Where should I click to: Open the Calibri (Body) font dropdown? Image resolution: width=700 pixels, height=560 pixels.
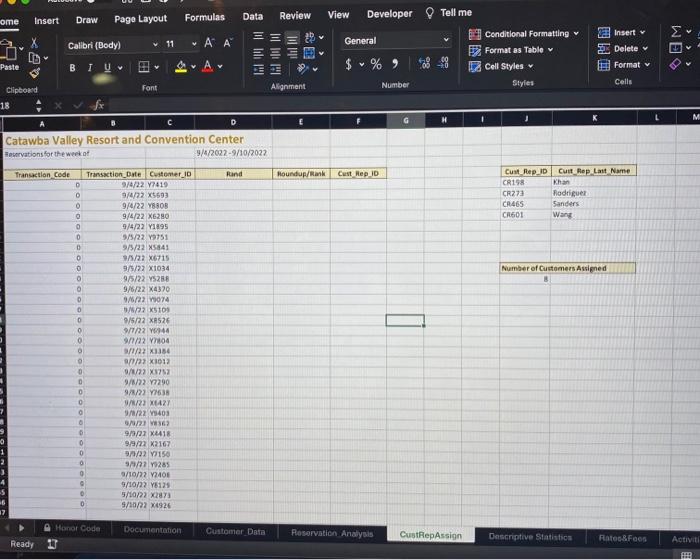155,45
